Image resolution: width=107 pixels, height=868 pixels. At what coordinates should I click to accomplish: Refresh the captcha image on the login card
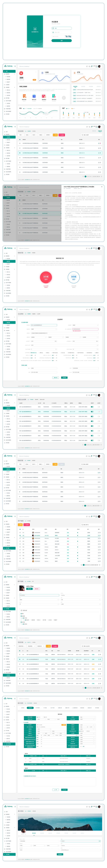(68, 36)
